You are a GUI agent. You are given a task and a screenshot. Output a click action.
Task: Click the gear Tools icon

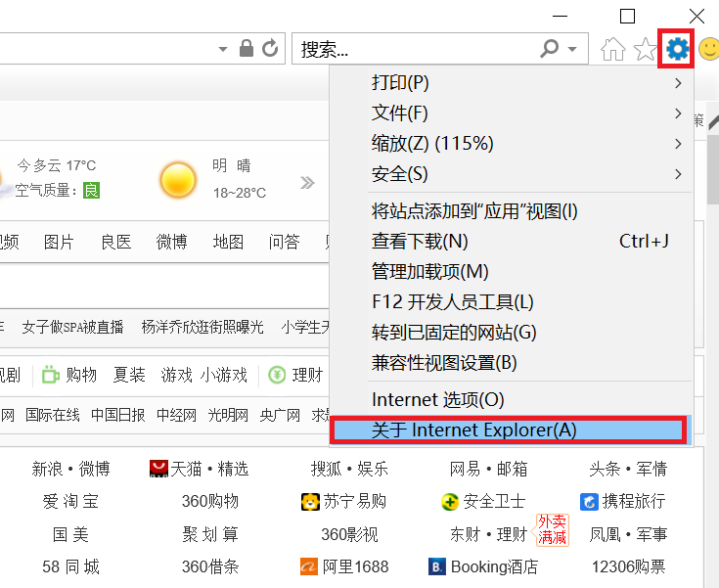pos(677,49)
